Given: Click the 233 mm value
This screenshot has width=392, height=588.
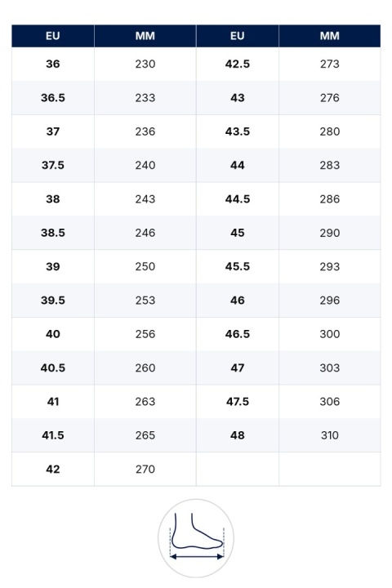Looking at the screenshot, I should [x=145, y=98].
